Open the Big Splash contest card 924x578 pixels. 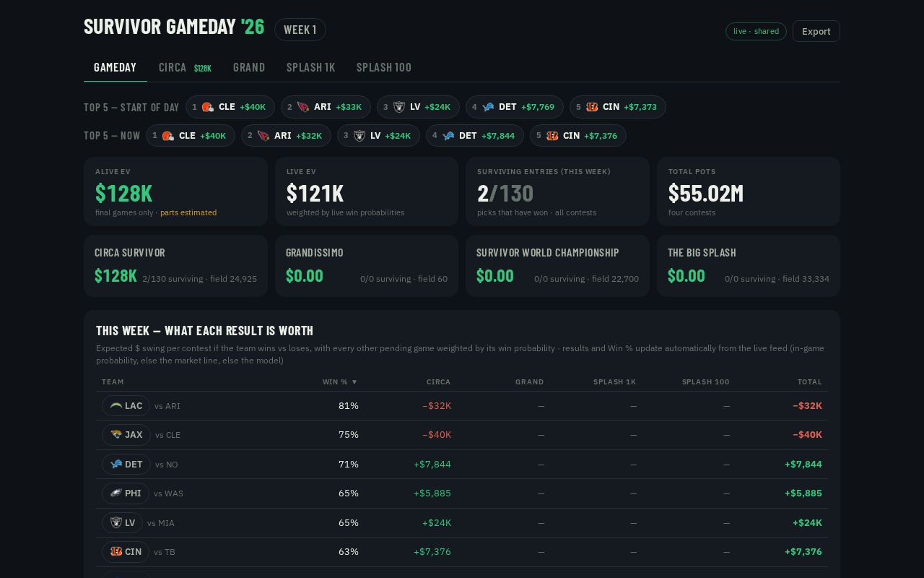tap(749, 266)
